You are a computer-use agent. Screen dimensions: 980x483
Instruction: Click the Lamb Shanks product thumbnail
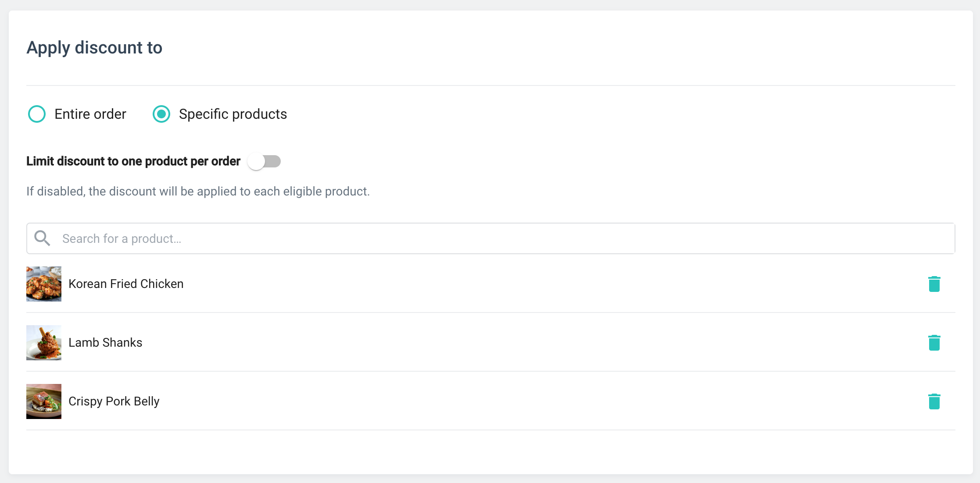(44, 343)
